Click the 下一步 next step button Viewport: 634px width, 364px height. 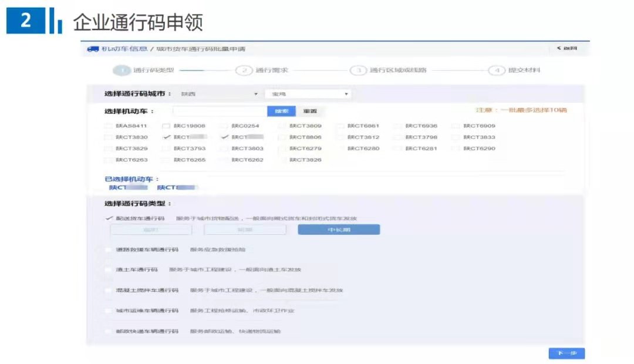tap(566, 353)
